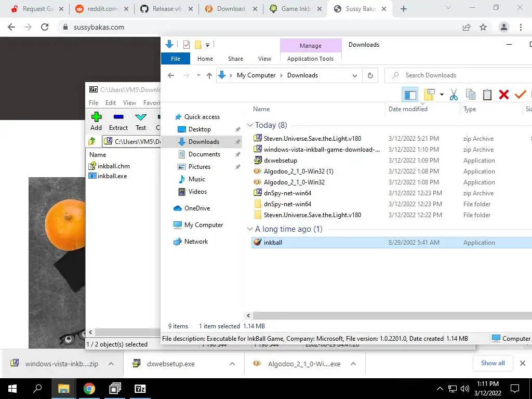
Task: Collapse the Today (8) group
Action: [x=250, y=125]
